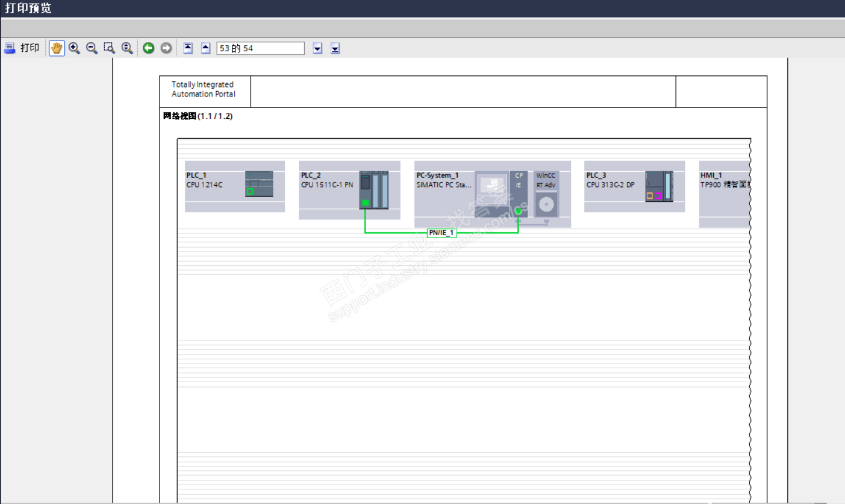845x504 pixels.
Task: Select the hand pan tool
Action: coord(56,48)
